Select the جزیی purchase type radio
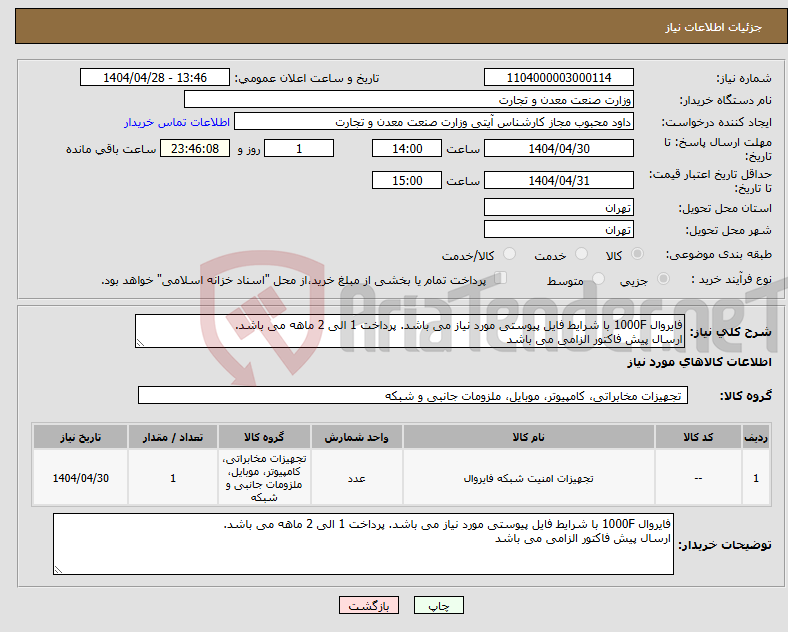 [663, 278]
